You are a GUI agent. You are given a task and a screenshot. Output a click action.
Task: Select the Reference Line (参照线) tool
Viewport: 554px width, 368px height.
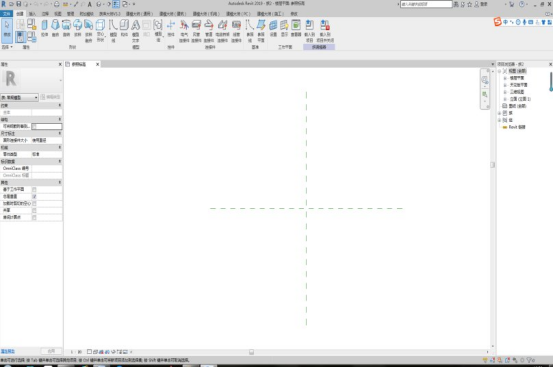(250, 30)
